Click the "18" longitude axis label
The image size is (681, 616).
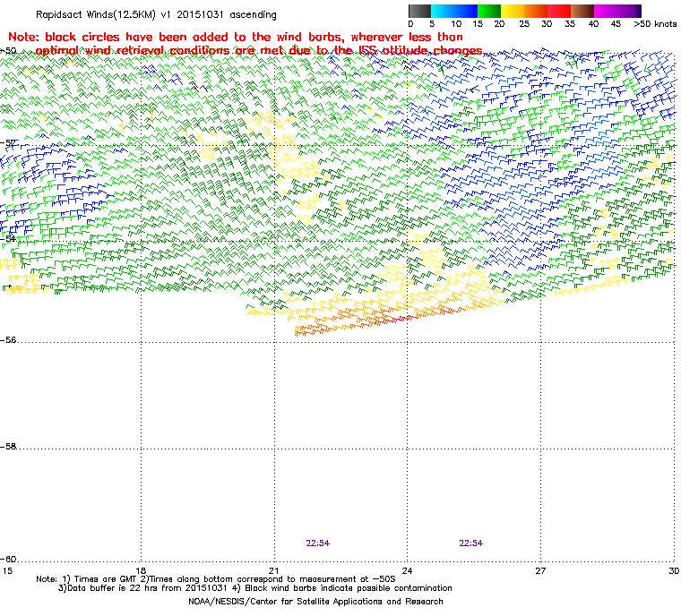tap(141, 570)
